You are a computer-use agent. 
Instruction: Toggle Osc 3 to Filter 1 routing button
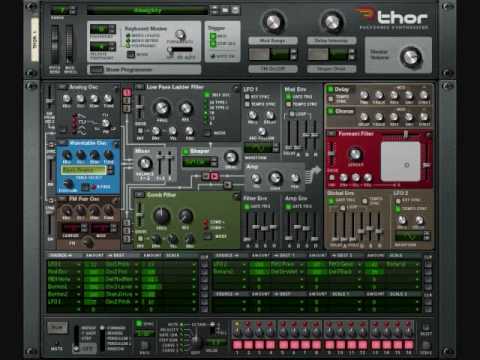coord(127,108)
